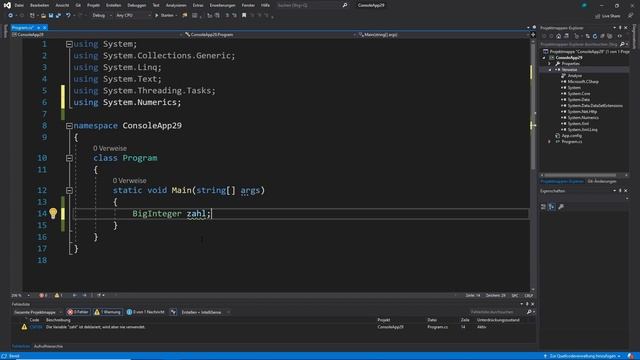This screenshot has height=360, width=640.
Task: Click the 0 Verweise CodeLens above class Program
Action: point(110,148)
